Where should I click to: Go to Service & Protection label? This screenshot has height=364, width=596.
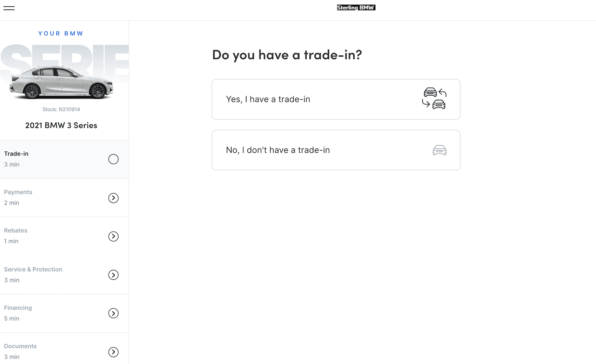click(33, 269)
